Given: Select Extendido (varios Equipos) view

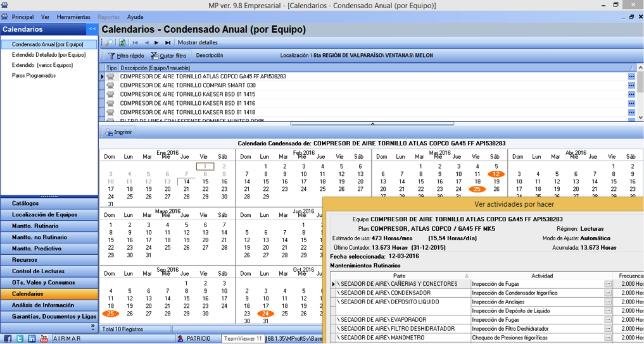Looking at the screenshot, I should point(42,65).
